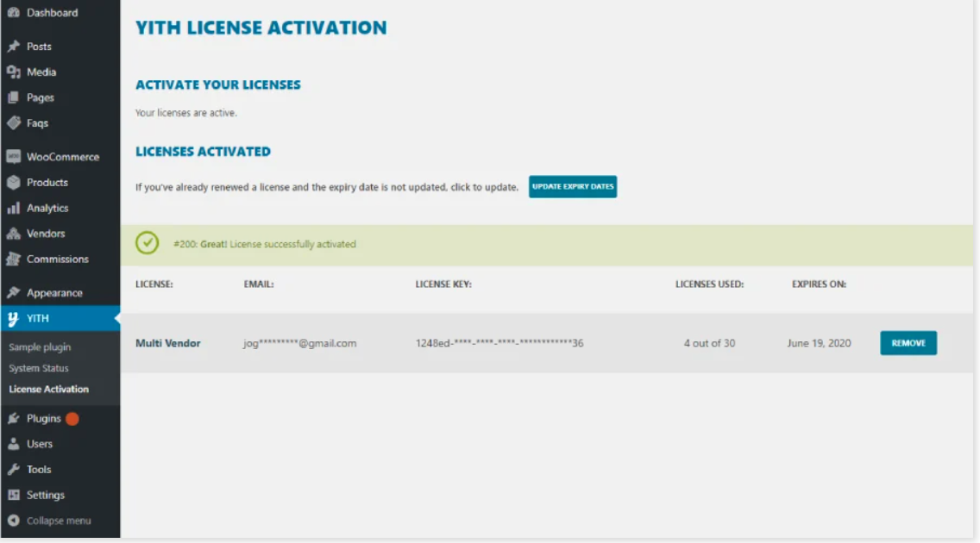Viewport: 980px width, 543px height.
Task: Click the masked license key value
Action: click(499, 343)
